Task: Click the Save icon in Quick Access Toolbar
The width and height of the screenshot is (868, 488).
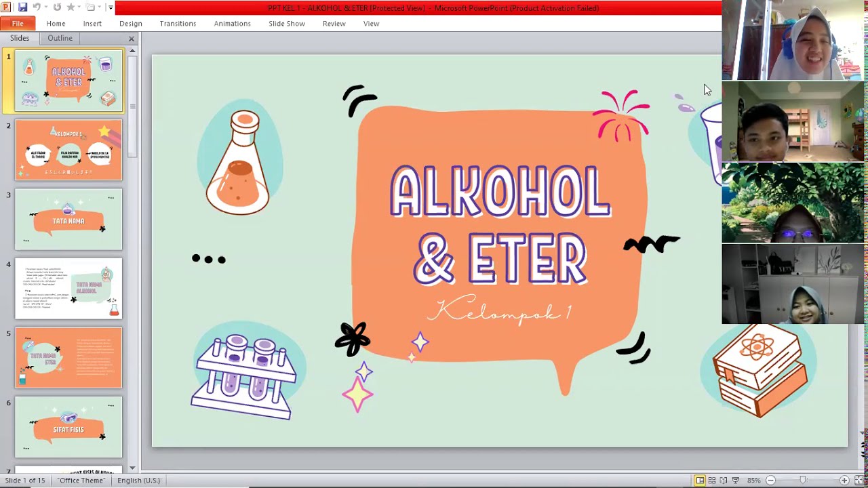Action: 22,7
